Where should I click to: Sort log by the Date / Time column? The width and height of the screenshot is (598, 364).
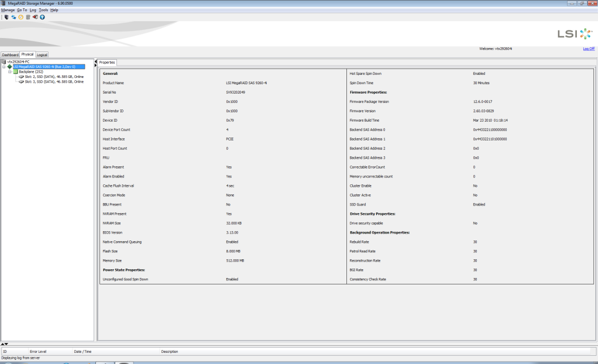click(x=116, y=351)
